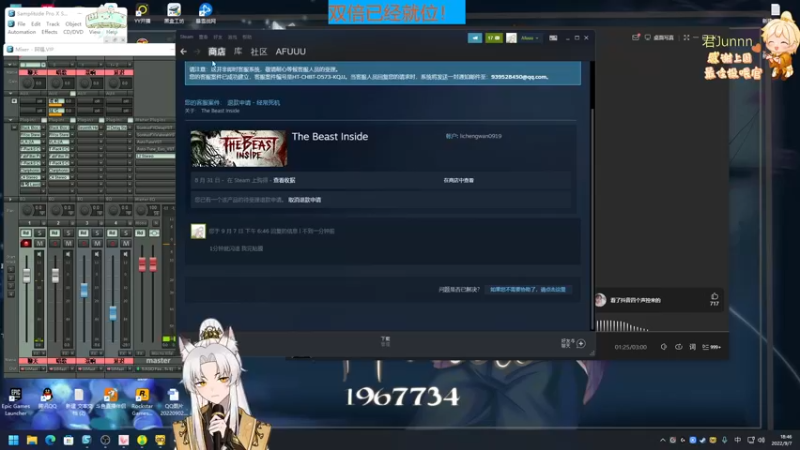Open the Edit menu in Samplitude
The image size is (800, 450).
pos(35,24)
